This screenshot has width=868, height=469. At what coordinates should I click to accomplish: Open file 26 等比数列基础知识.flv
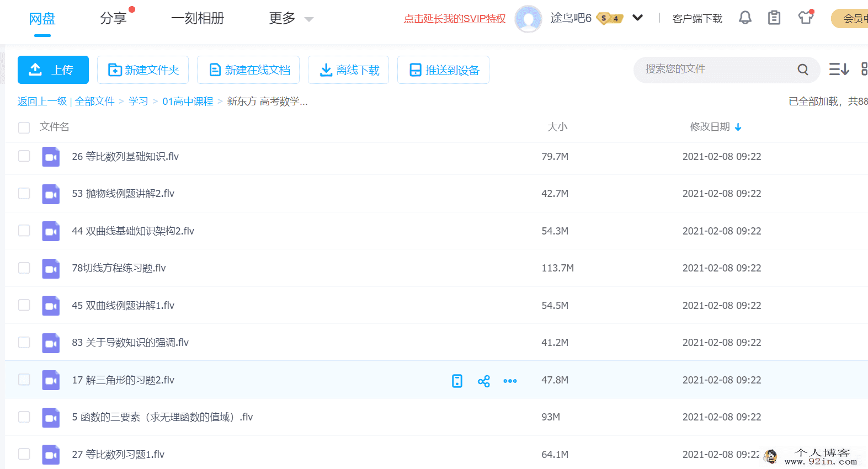pyautogui.click(x=125, y=157)
